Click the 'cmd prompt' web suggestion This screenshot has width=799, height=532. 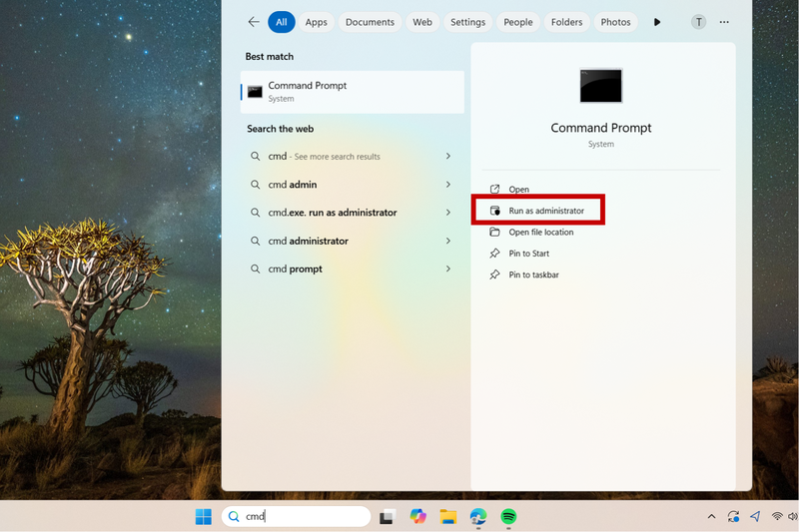tap(353, 268)
